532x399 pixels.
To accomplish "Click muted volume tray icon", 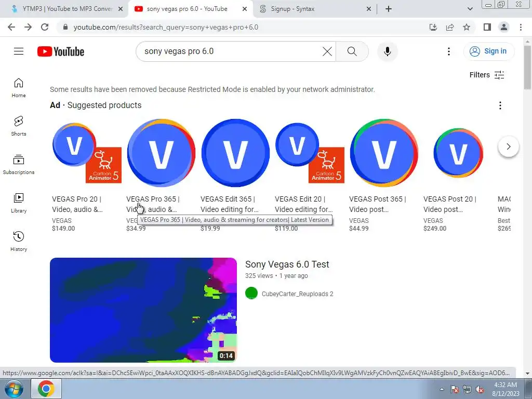I will pos(480,390).
